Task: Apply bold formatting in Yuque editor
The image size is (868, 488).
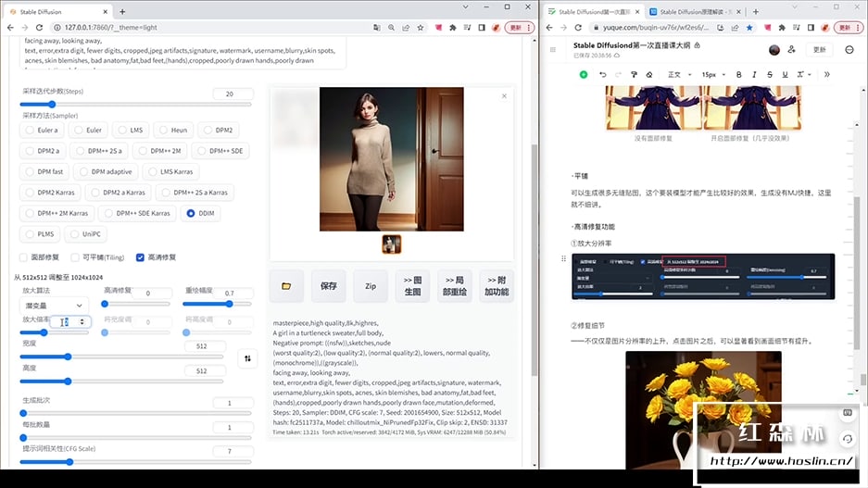Action: tap(738, 74)
